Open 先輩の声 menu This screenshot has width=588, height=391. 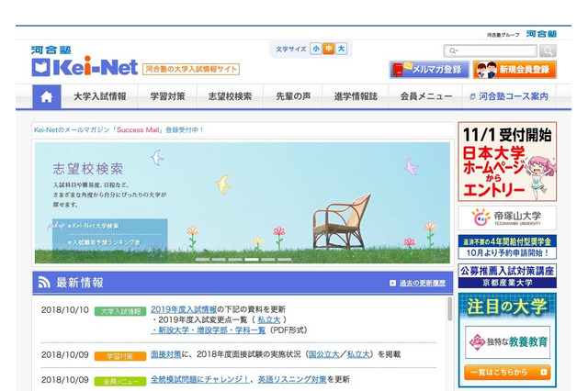coord(293,96)
